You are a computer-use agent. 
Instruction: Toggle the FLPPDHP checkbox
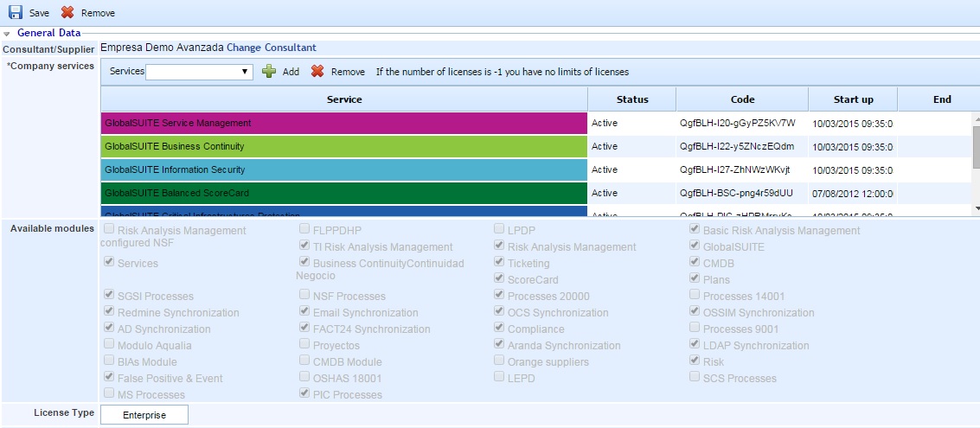coord(304,229)
